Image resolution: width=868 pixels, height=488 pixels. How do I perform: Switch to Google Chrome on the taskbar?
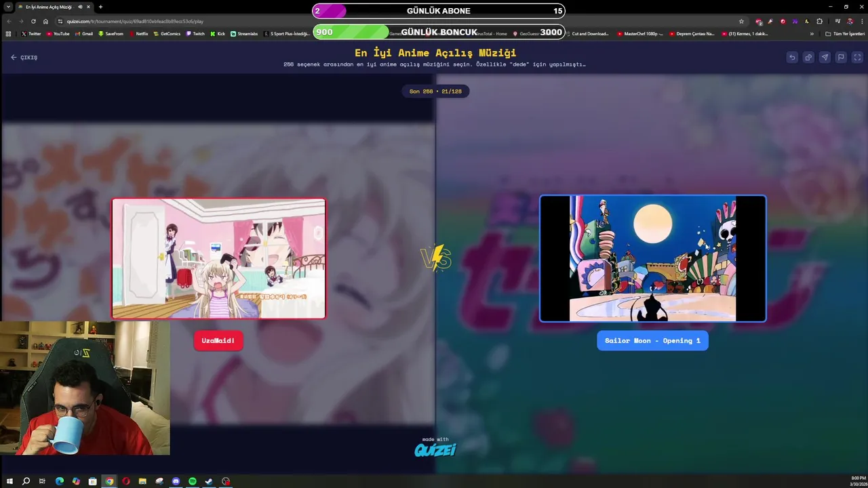click(109, 481)
